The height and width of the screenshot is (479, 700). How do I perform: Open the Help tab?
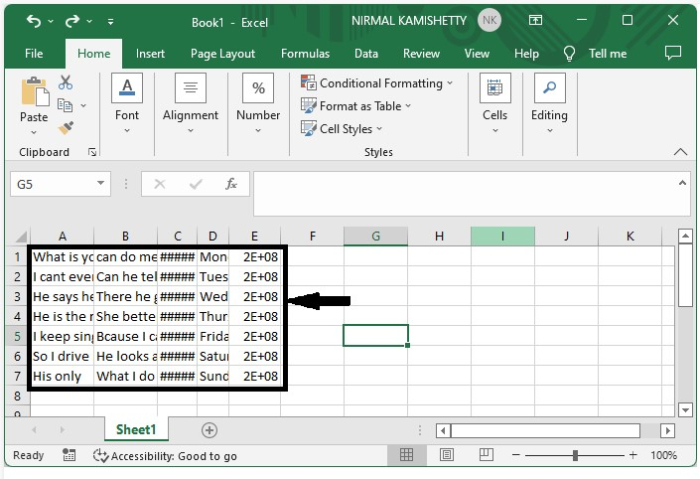point(526,54)
